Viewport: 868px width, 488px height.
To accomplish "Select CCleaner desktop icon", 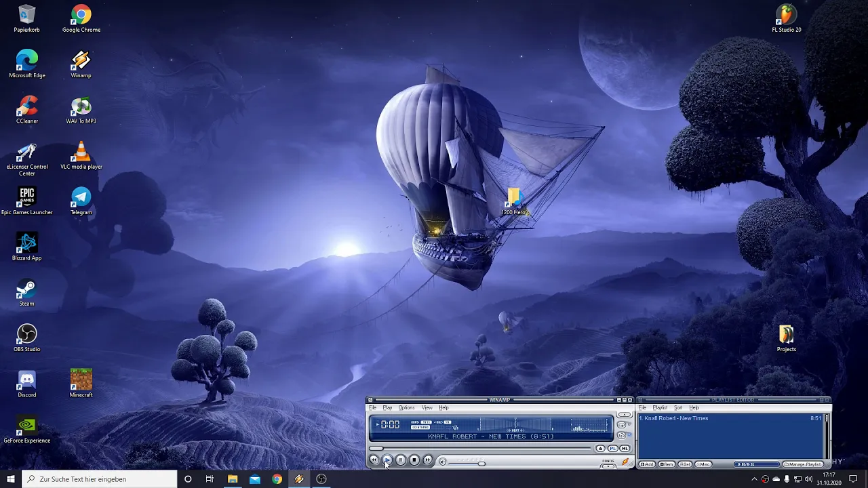I will coord(27,110).
